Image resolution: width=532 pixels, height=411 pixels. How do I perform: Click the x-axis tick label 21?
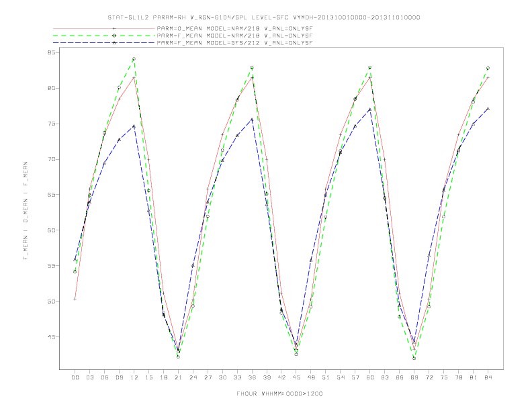(178, 377)
